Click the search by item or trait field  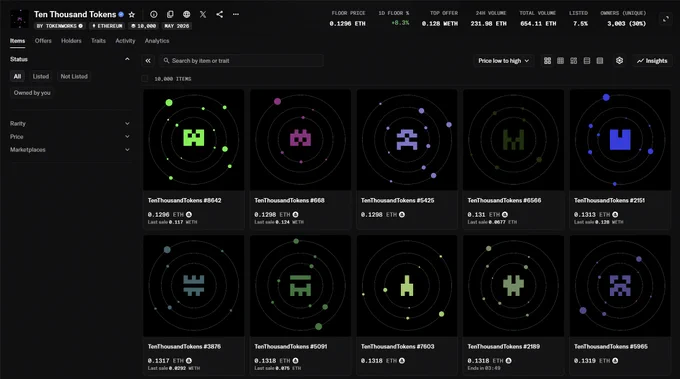click(243, 61)
